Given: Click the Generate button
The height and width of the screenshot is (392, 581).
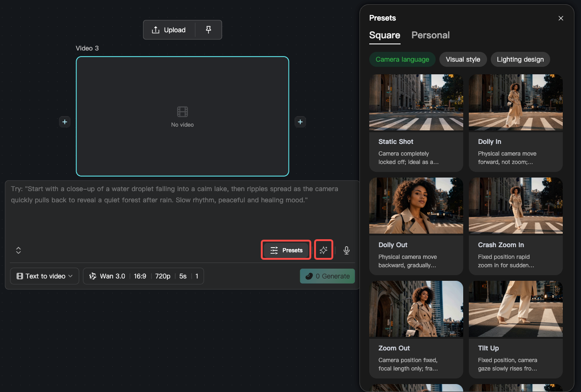Looking at the screenshot, I should point(327,276).
